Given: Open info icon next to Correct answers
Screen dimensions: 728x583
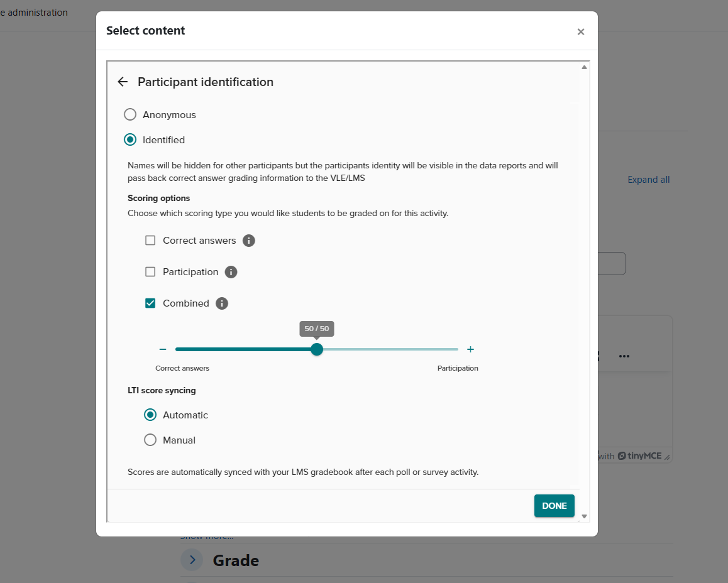Looking at the screenshot, I should pos(249,241).
